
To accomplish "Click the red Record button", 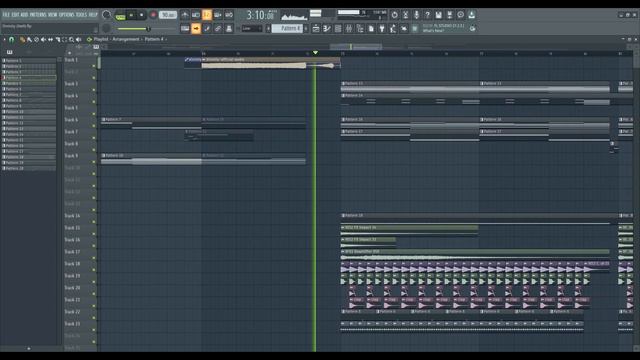I will pyautogui.click(x=153, y=15).
